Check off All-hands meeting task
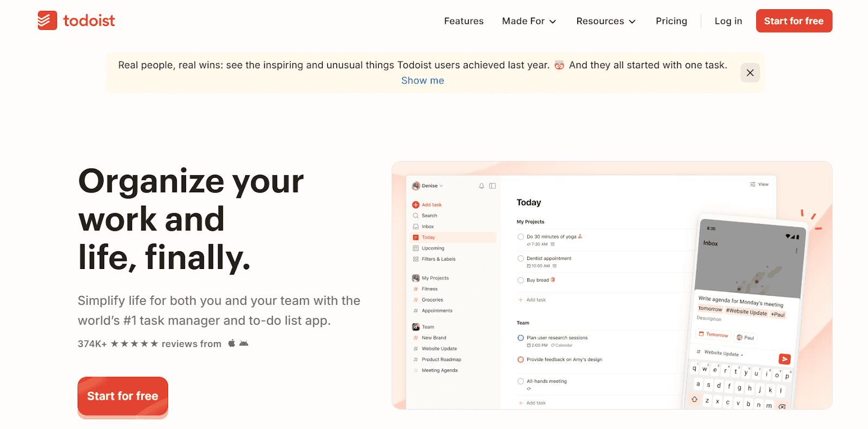868x429 pixels. (x=521, y=381)
